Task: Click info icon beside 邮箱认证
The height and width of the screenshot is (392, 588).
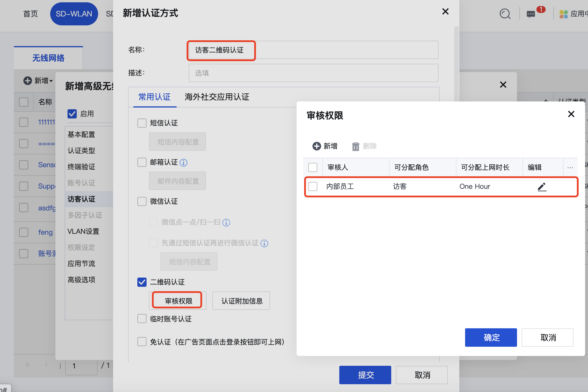Action: [183, 163]
